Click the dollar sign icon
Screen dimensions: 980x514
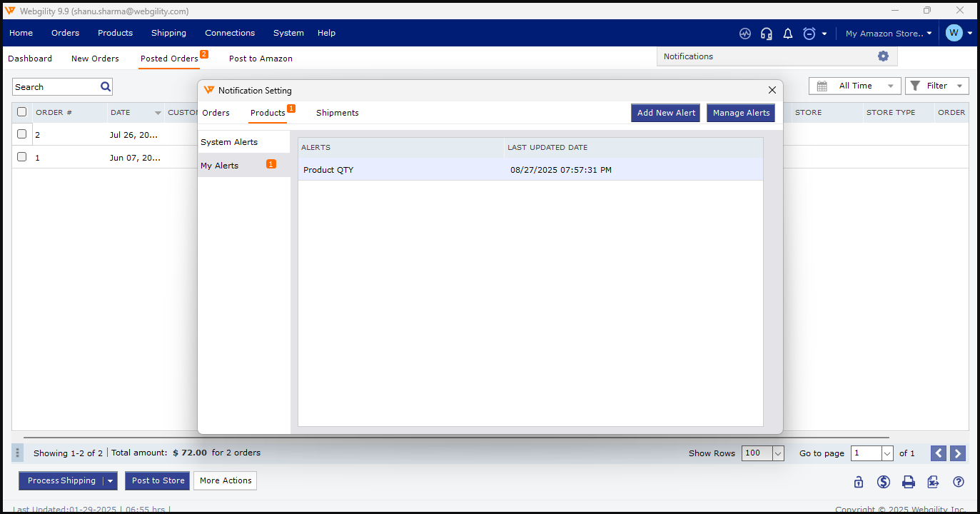coord(884,482)
